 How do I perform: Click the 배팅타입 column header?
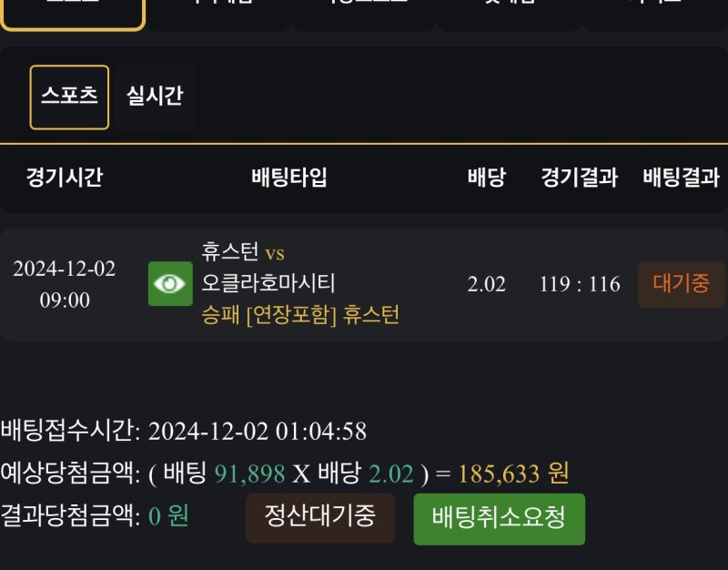click(x=289, y=178)
